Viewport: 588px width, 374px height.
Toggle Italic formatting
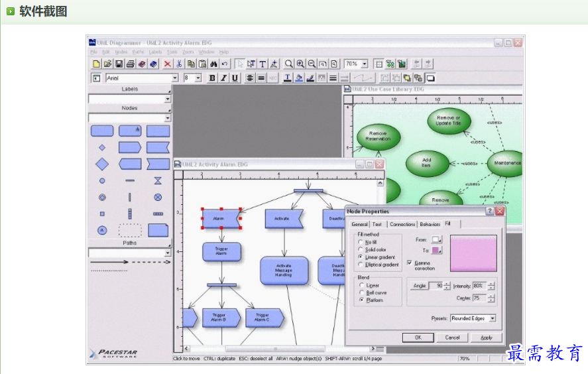223,78
